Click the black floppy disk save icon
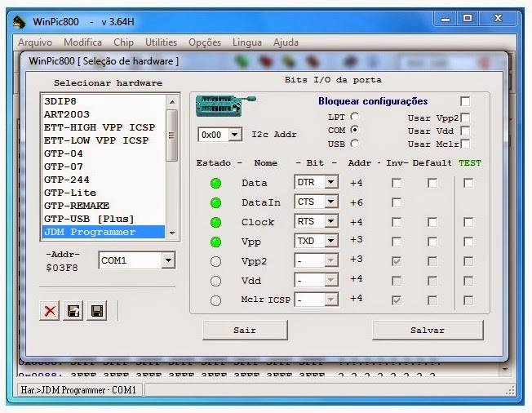Image resolution: width=532 pixels, height=413 pixels. click(97, 310)
